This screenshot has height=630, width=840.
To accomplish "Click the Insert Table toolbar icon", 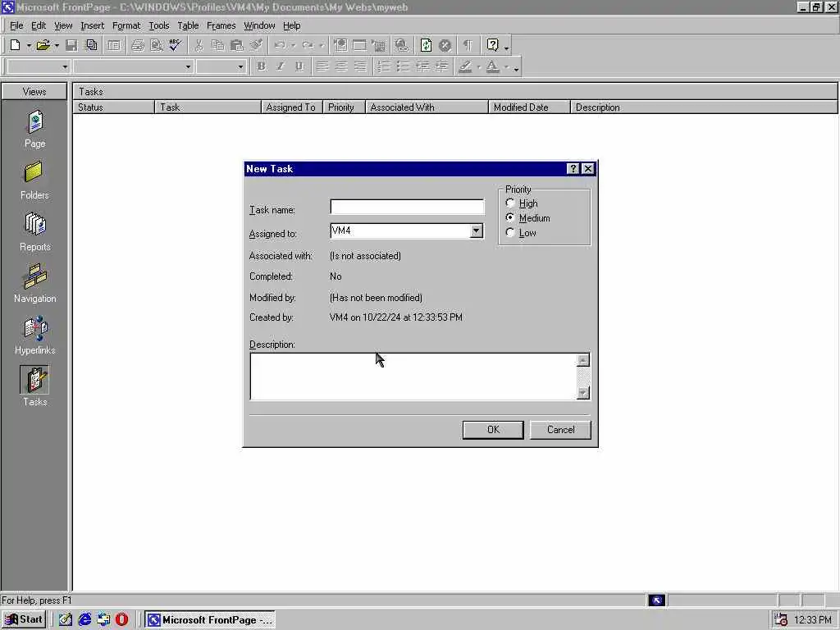I will (x=359, y=46).
